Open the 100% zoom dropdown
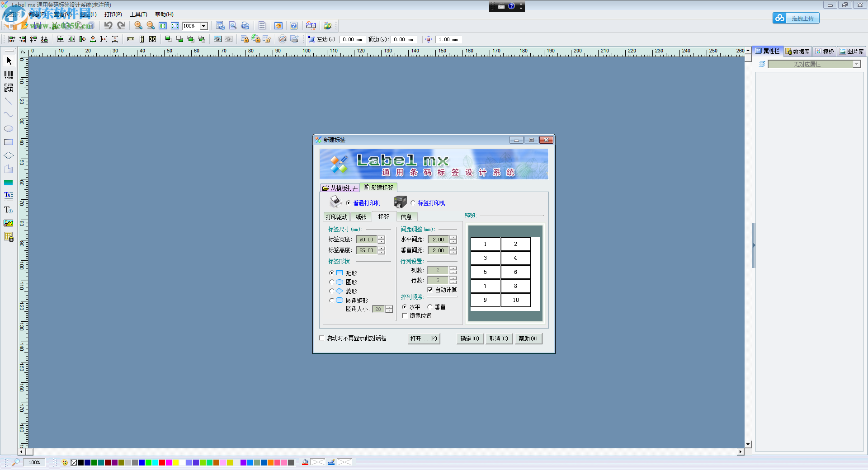This screenshot has width=868, height=470. [204, 26]
